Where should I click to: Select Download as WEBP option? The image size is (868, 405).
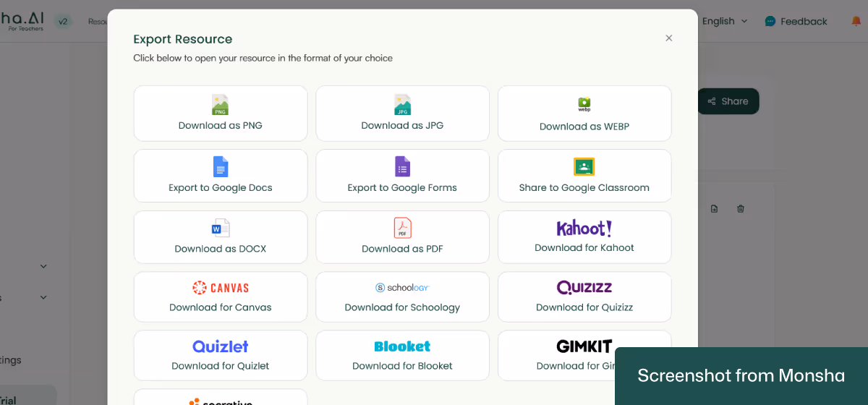click(584, 114)
